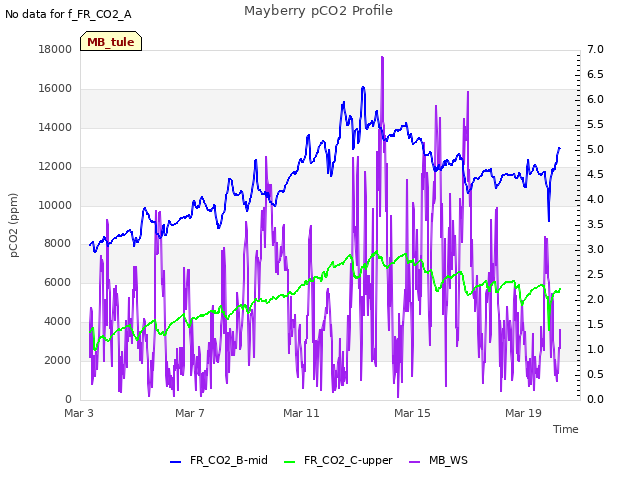Click the 6.5 right axis value
Viewport: 640px width, 480px height.
(595, 74)
